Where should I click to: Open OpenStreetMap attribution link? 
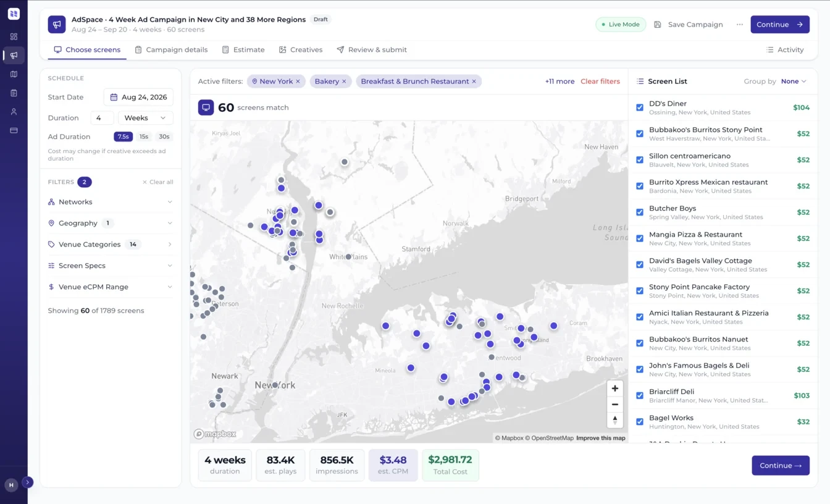coord(549,438)
